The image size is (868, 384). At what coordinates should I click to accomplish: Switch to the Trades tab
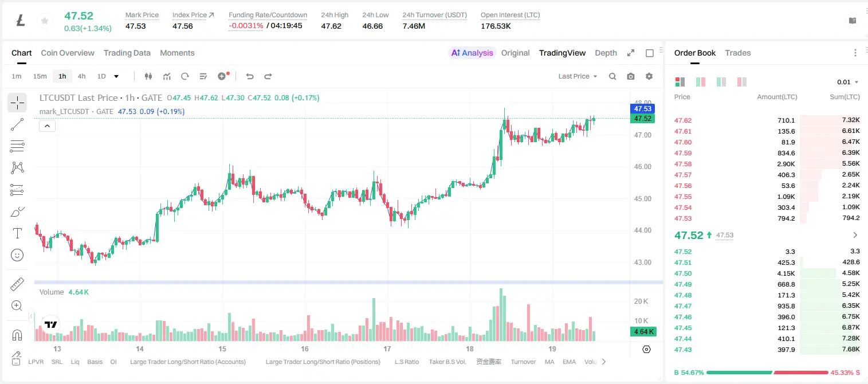pos(737,53)
